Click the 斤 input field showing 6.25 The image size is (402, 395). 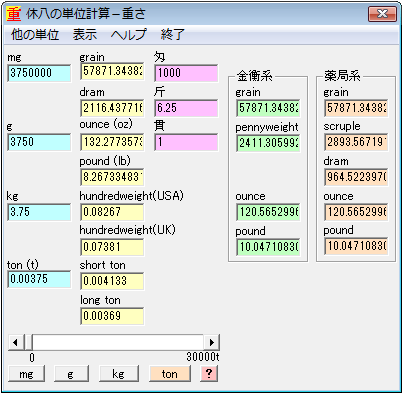[x=186, y=108]
